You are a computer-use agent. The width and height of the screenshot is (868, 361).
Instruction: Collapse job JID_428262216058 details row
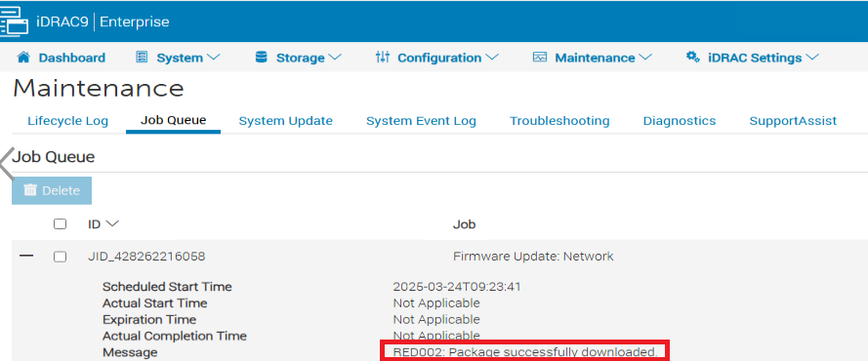[26, 256]
